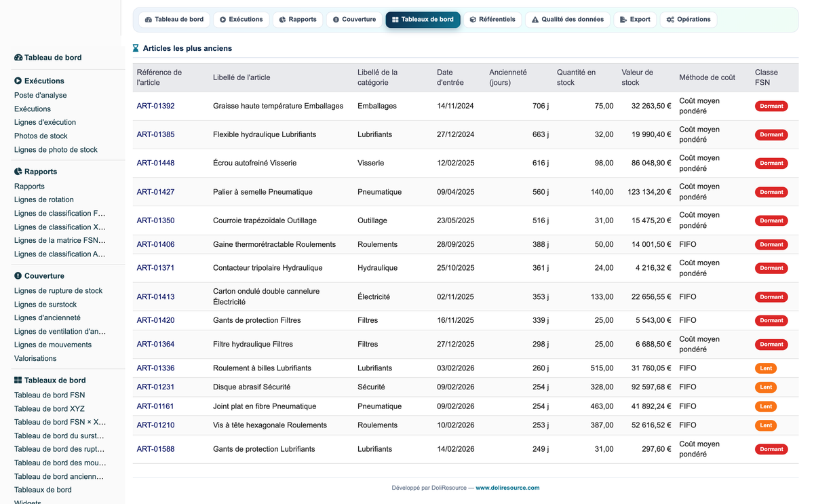Viewport: 814px width, 504px height.
Task: Click the hourglass icon beside Articles les plus anciens
Action: (136, 48)
